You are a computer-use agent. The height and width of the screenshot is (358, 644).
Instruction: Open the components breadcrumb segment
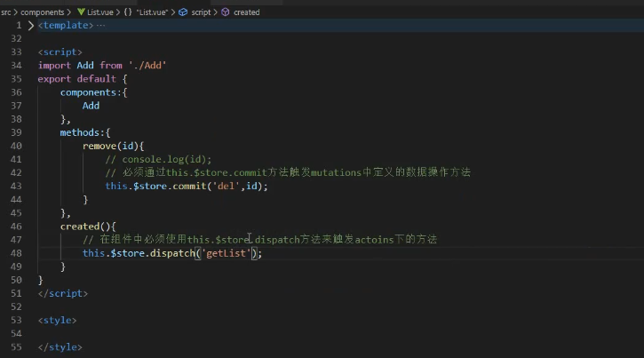tap(43, 12)
